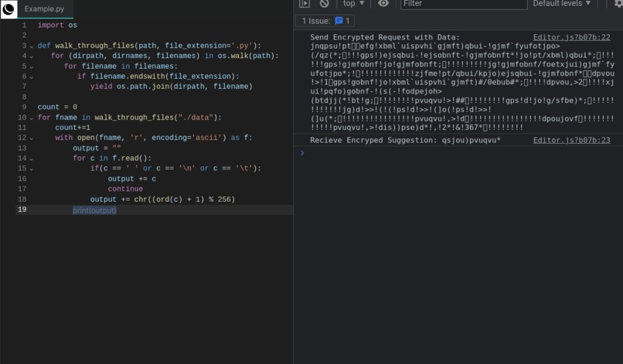Collapse the fold arrow at line 12
The height and width of the screenshot is (364, 623).
coord(32,138)
